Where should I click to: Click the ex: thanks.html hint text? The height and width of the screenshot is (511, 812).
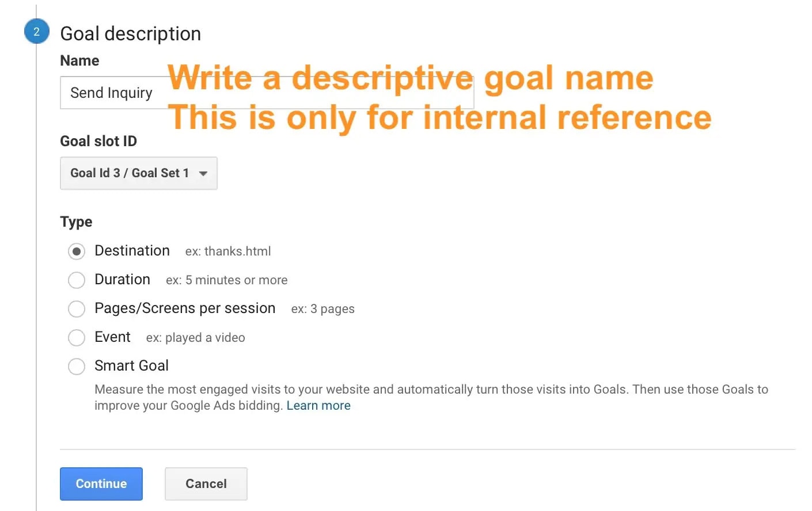(228, 251)
